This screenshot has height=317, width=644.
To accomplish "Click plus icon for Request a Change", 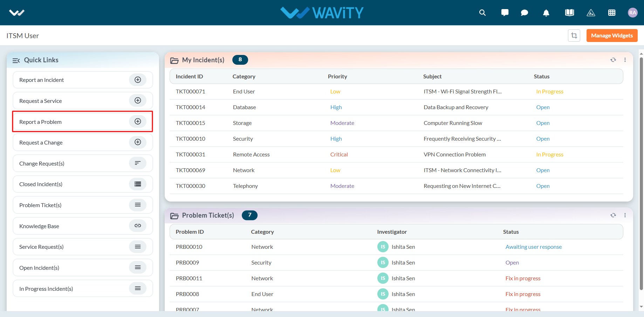I will tap(138, 142).
